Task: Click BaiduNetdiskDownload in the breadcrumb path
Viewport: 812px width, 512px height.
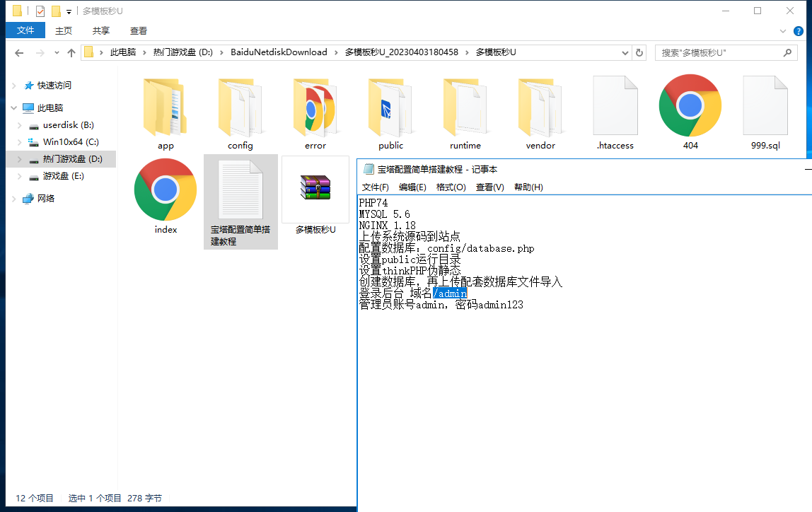Action: (279, 52)
